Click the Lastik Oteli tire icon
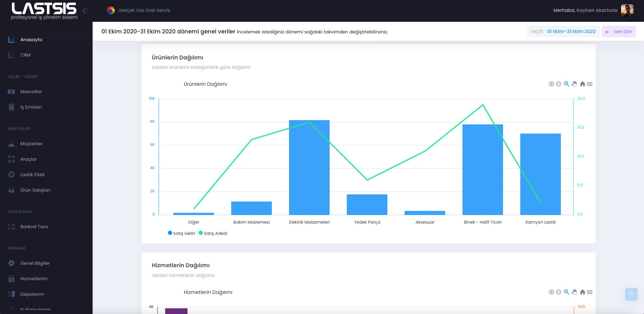The height and width of the screenshot is (314, 644). point(11,174)
